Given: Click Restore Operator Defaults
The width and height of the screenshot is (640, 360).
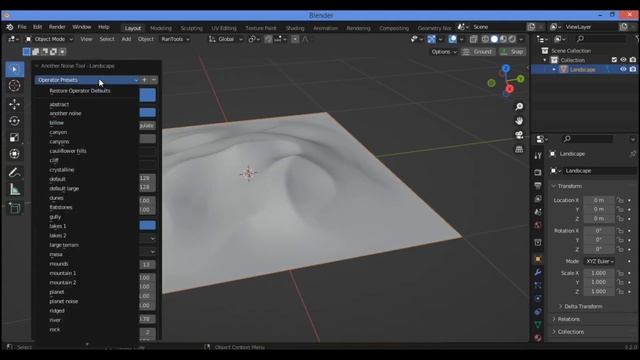Looking at the screenshot, I should click(80, 91).
